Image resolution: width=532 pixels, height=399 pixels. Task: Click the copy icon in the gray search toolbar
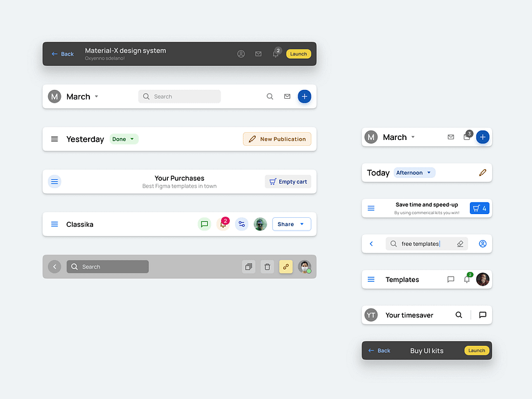tap(248, 267)
